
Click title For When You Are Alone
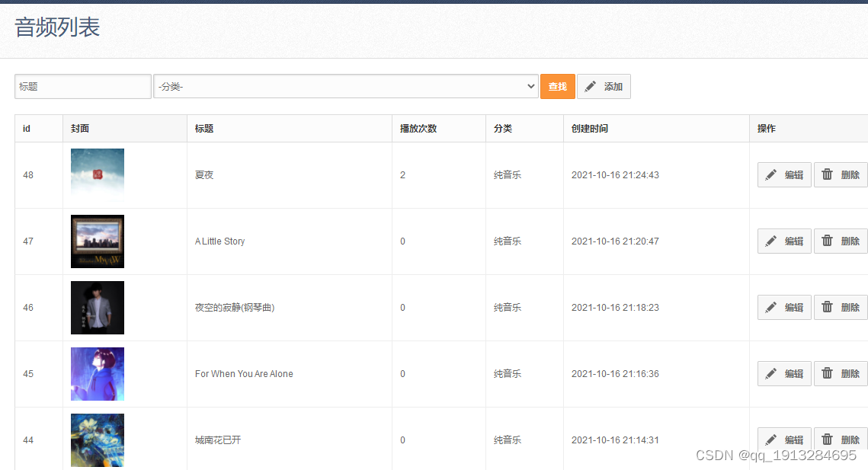244,374
